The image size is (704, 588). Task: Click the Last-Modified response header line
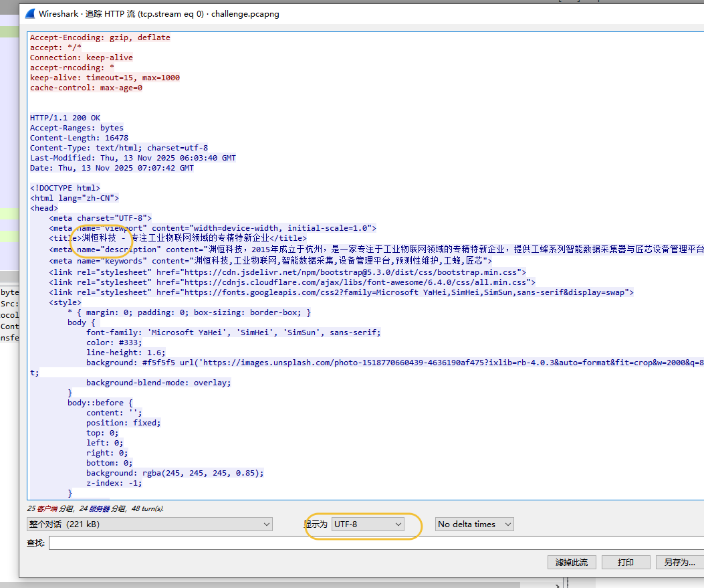click(x=133, y=158)
